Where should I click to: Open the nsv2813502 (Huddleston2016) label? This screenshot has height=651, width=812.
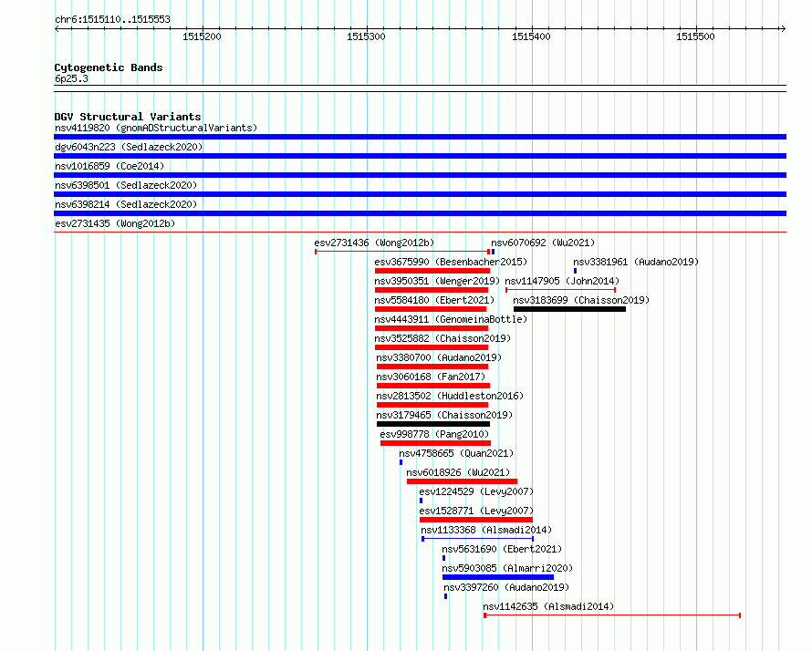450,396
